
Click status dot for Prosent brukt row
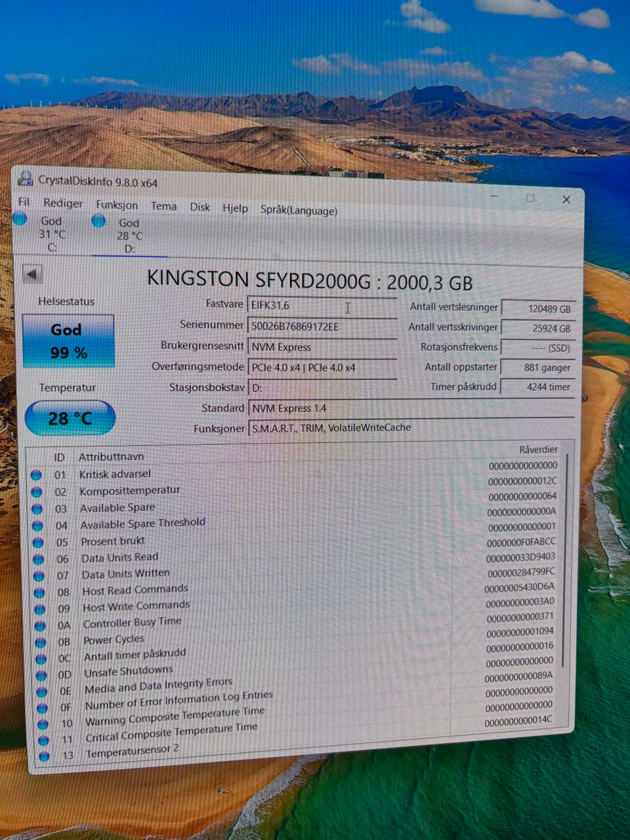[38, 543]
